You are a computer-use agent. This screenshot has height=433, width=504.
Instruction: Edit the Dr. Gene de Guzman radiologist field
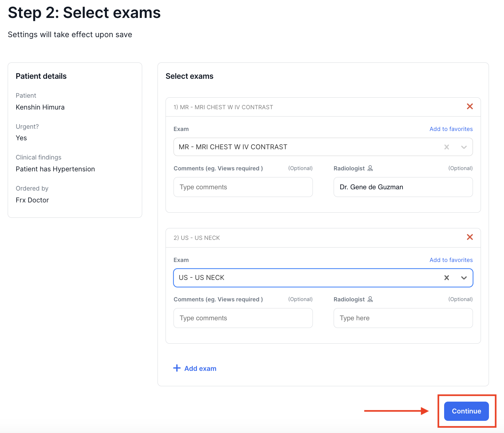(403, 187)
